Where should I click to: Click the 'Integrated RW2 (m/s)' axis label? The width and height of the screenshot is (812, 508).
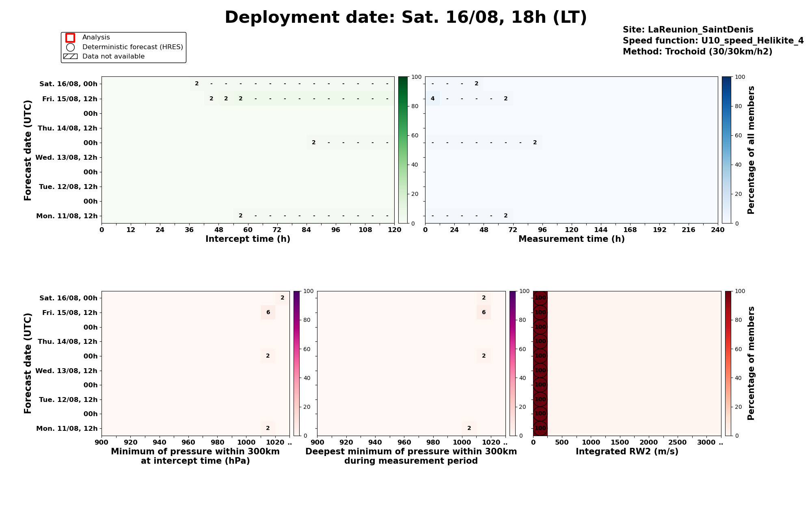point(627,452)
